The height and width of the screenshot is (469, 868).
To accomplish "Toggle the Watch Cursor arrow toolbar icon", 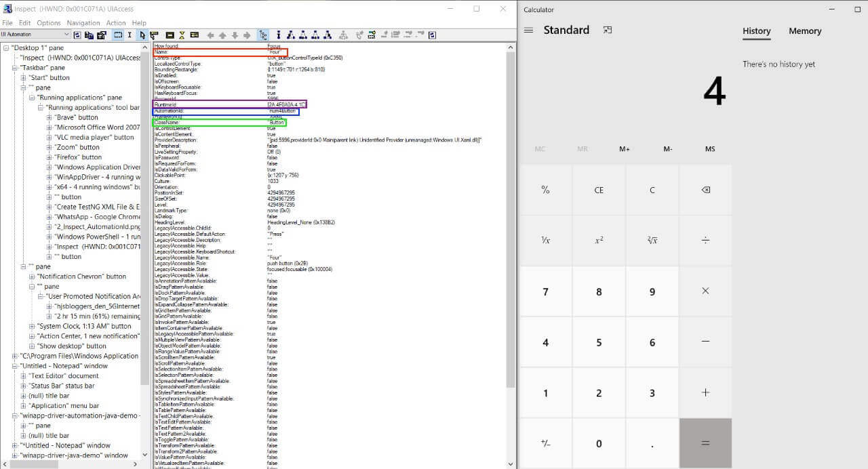I will [x=142, y=35].
